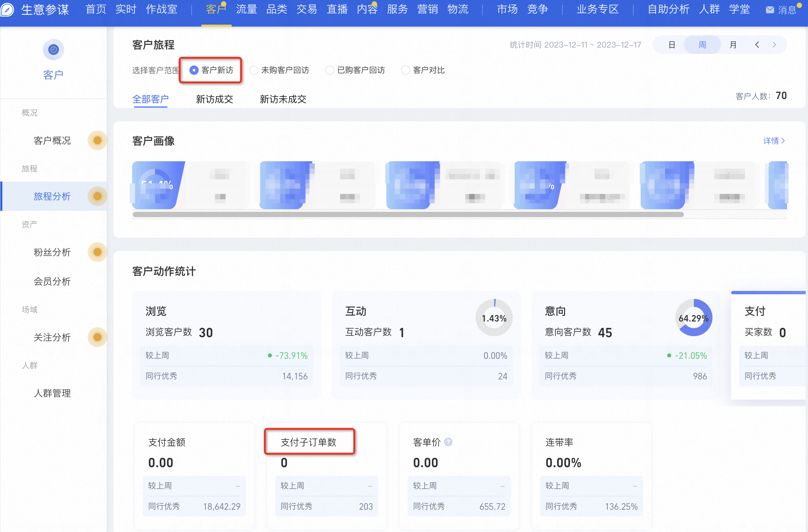Open 直播 in the top navigation
Screen dimensions: 808x532
(337, 9)
